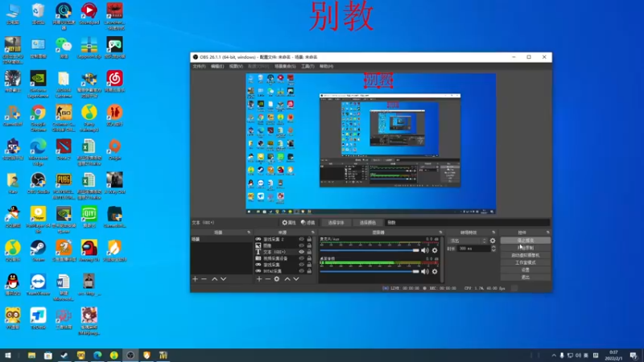The image size is (644, 362).
Task: Pop out the Sources dock panel
Action: (312, 232)
